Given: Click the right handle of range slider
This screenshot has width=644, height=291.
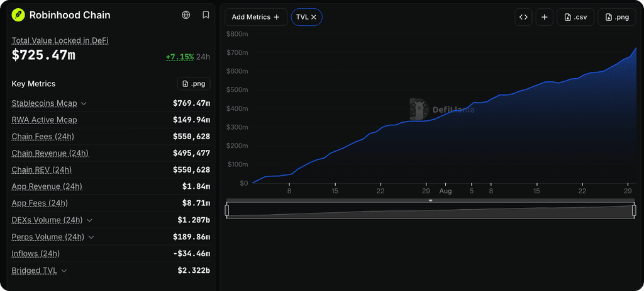Looking at the screenshot, I should pos(634,211).
